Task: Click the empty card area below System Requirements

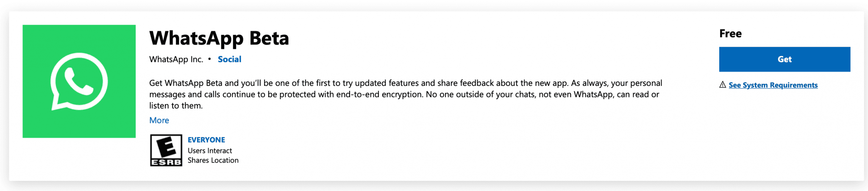Action: 785,136
